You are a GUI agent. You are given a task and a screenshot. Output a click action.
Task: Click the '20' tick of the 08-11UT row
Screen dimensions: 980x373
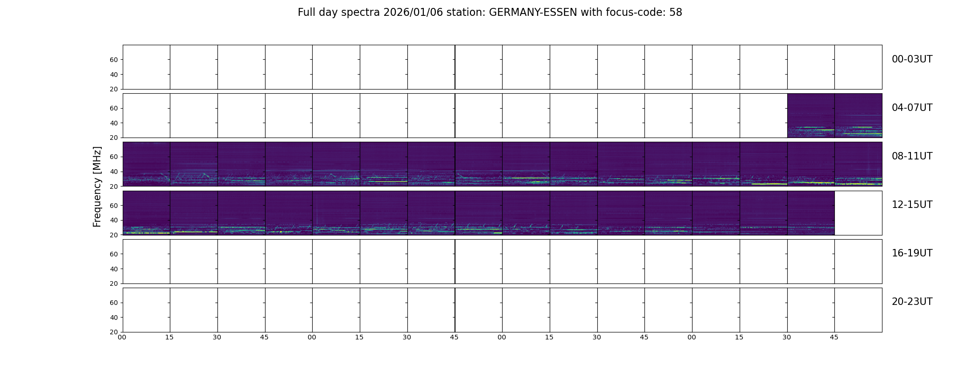tap(114, 186)
